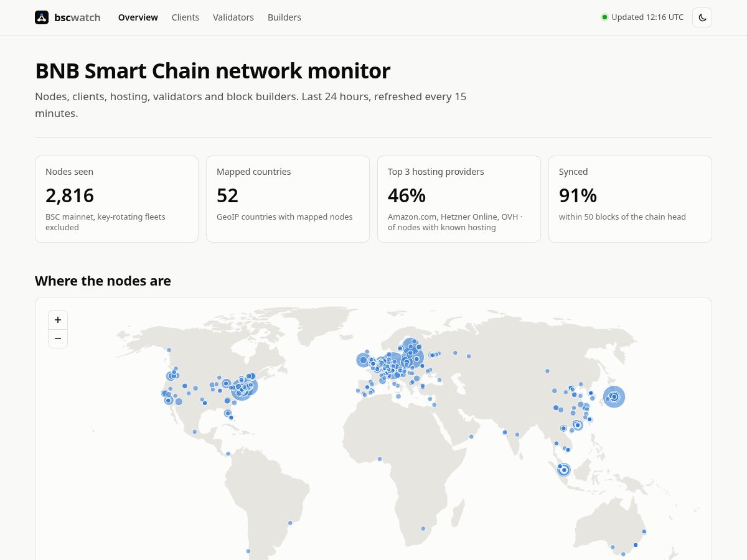Click the 'BNB Smart Chain network monitor' title
The width and height of the screenshot is (747, 560).
213,71
